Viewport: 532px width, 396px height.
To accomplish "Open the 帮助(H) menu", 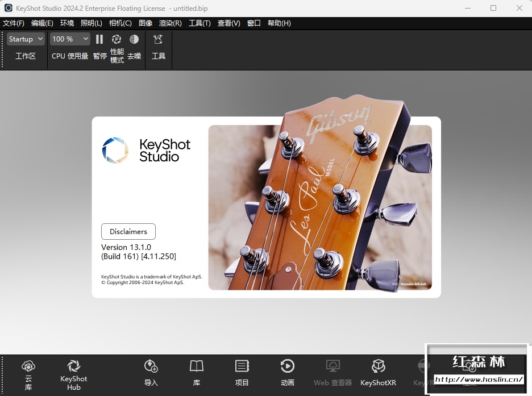I will click(279, 23).
